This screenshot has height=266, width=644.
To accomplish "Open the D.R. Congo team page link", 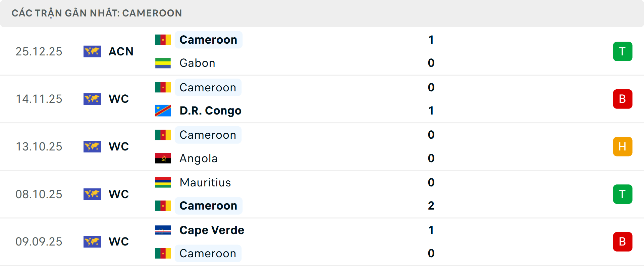I will tap(210, 110).
